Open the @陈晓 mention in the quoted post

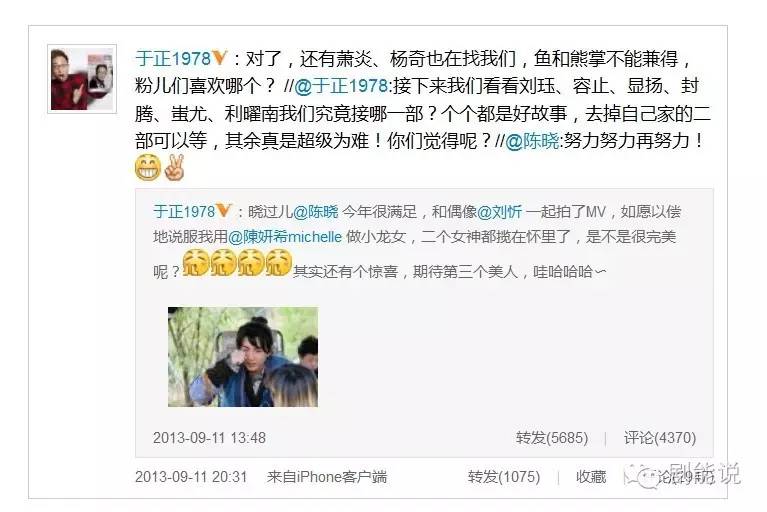316,212
